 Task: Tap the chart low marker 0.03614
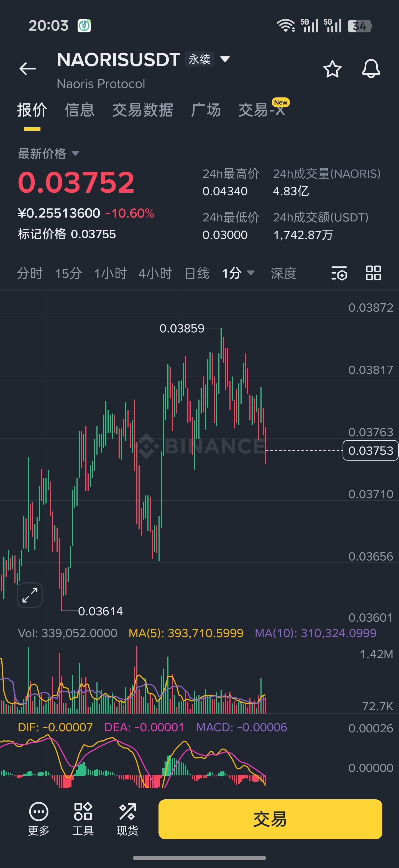click(101, 611)
